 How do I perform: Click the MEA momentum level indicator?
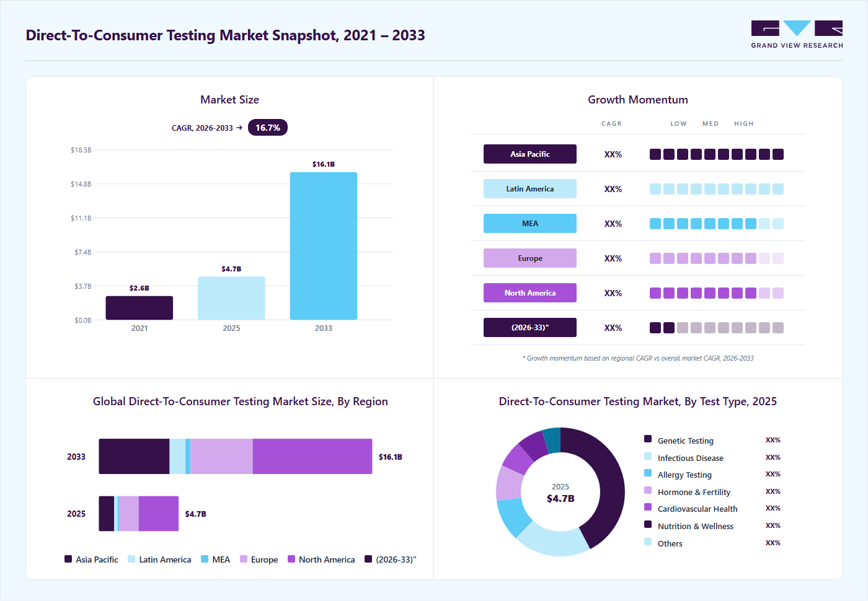point(717,224)
